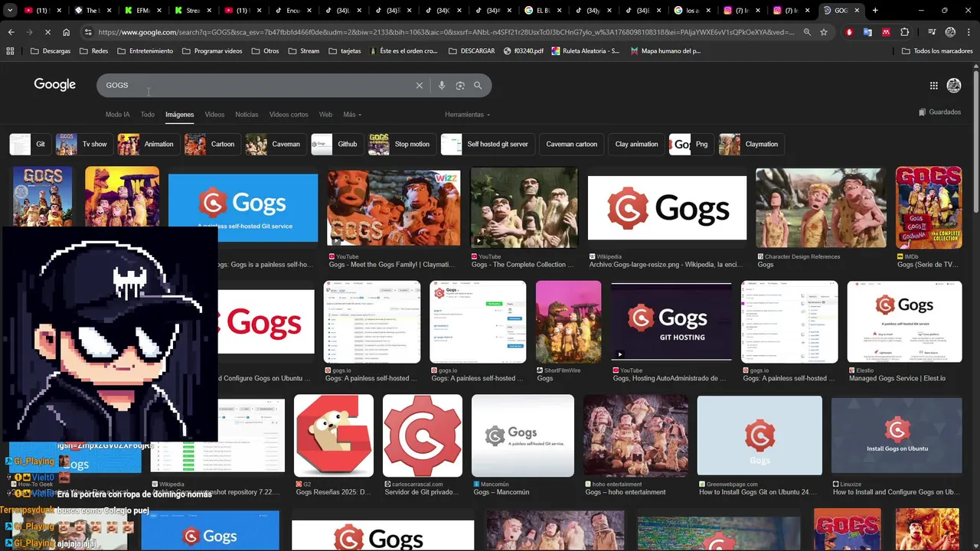This screenshot has height=551, width=980.
Task: Open the browser zoom magnifier icon in address bar
Action: click(807, 32)
